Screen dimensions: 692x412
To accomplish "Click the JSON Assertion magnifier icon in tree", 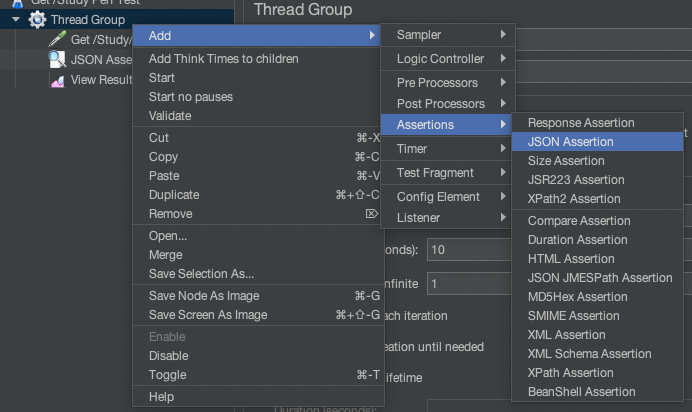I will coord(57,60).
